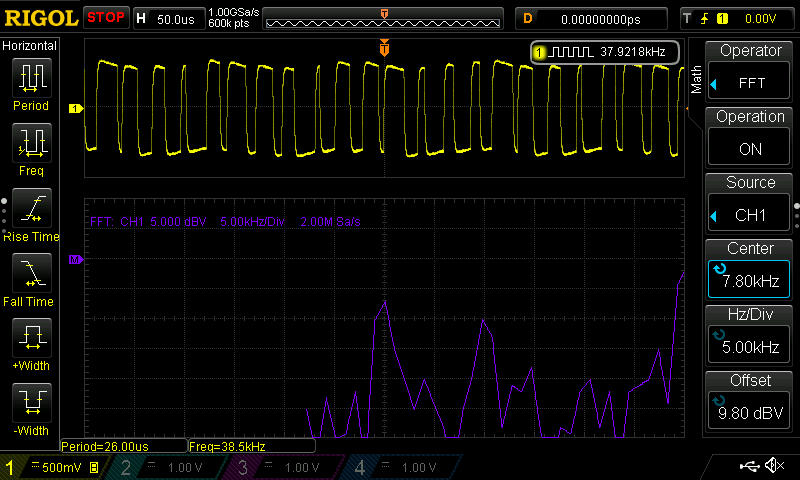800x480 pixels.
Task: Open the Horizontal measurement menu tab
Action: [x=30, y=46]
